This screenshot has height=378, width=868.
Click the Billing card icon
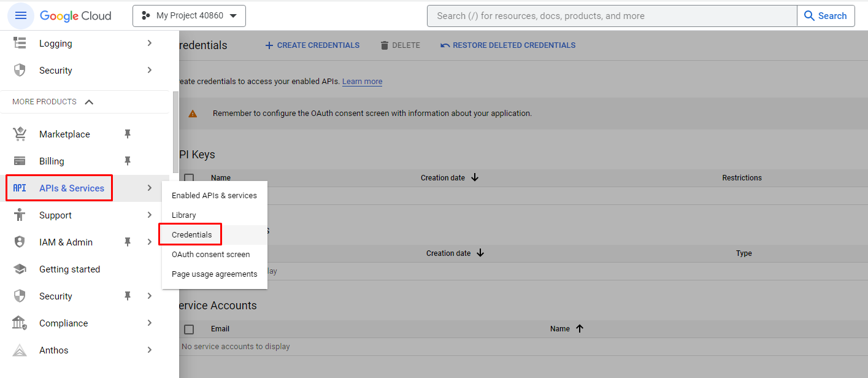20,161
